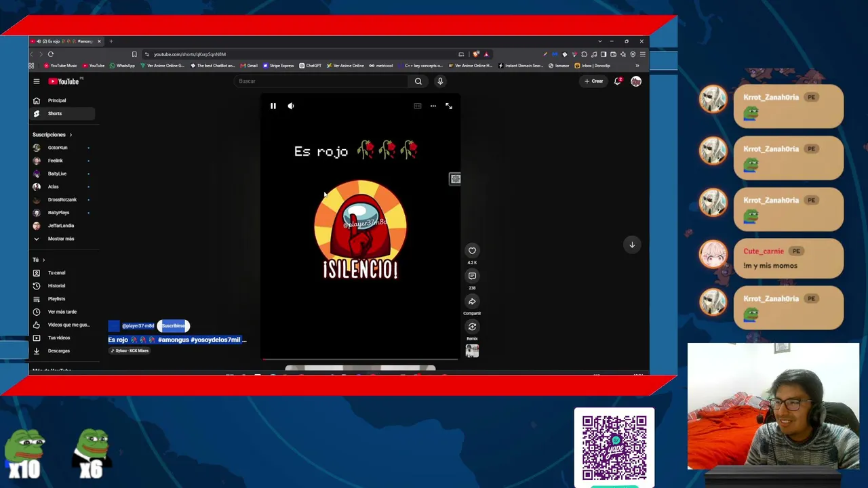868x488 pixels.
Task: Open Ver más tarde list
Action: [62, 312]
